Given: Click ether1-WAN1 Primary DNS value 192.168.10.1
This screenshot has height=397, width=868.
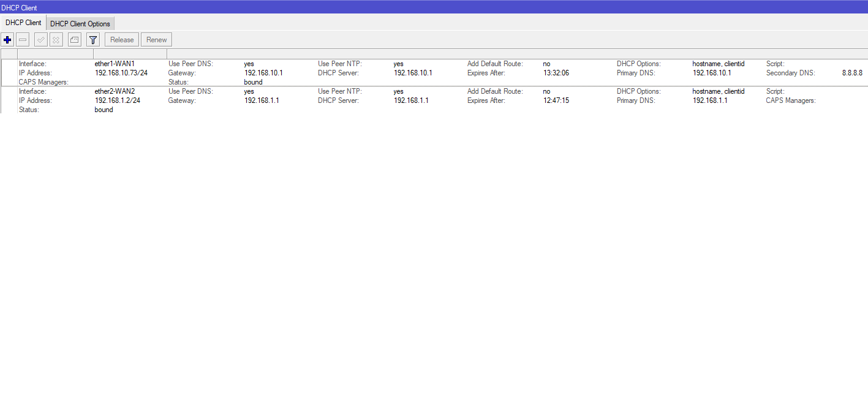Looking at the screenshot, I should click(712, 73).
